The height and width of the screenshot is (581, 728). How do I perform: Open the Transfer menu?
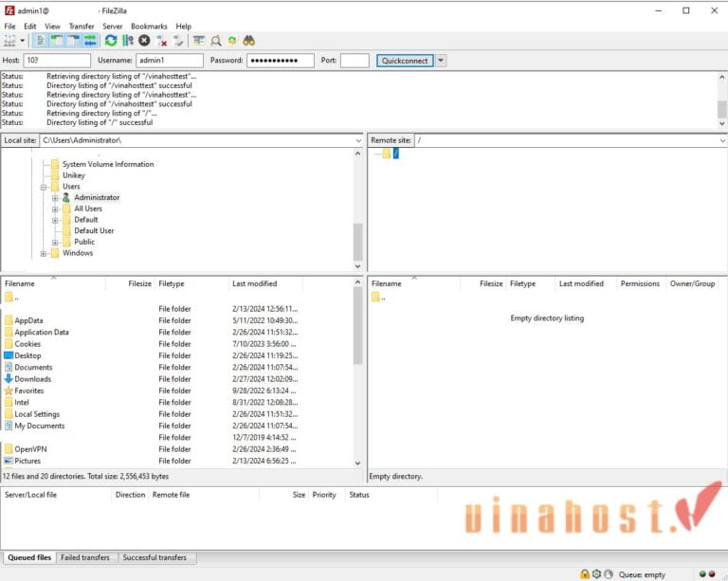click(82, 27)
